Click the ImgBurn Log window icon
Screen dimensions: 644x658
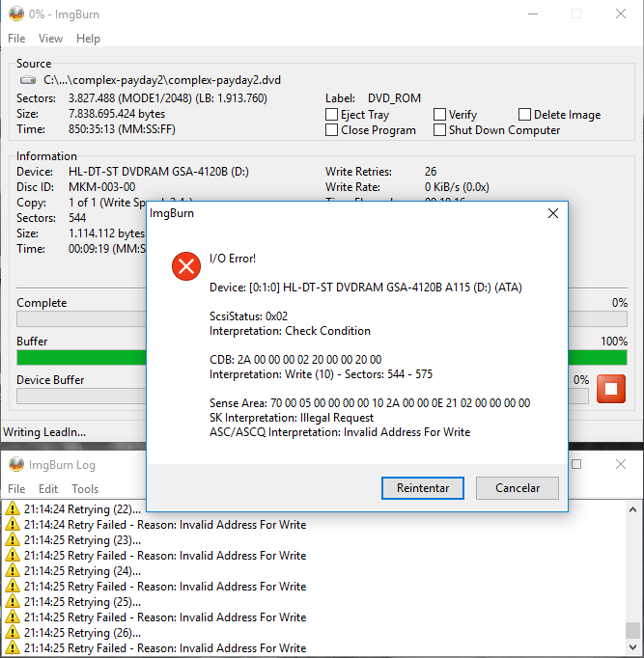[x=16, y=464]
